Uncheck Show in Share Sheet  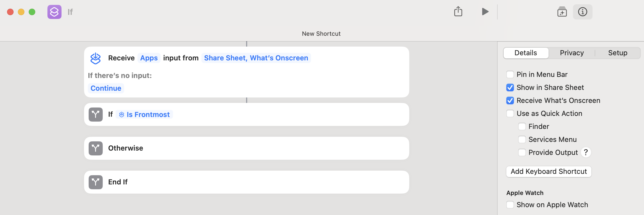(510, 87)
